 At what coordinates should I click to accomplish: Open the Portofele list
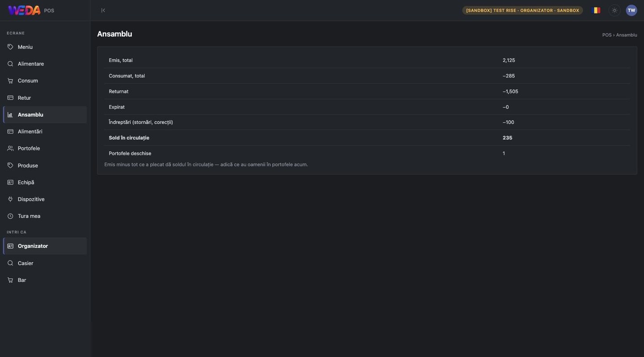(x=45, y=148)
